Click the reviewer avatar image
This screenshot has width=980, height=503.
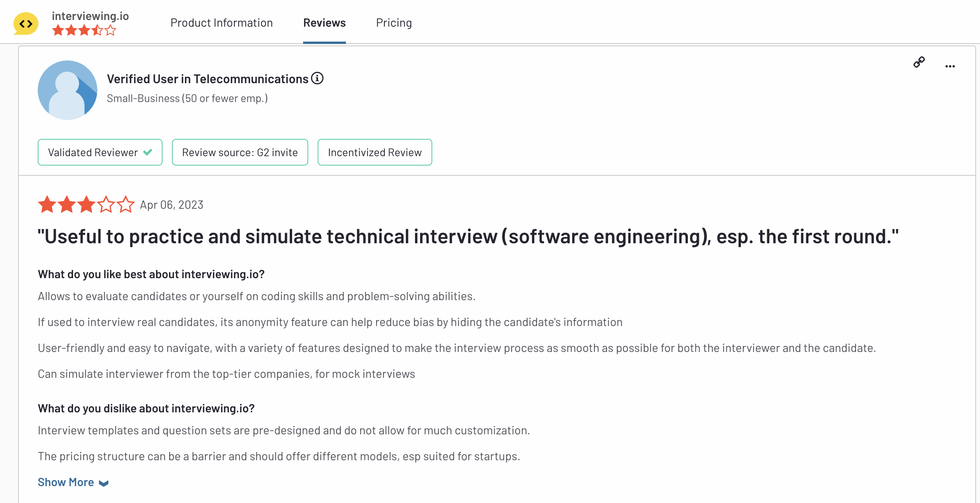click(x=68, y=90)
